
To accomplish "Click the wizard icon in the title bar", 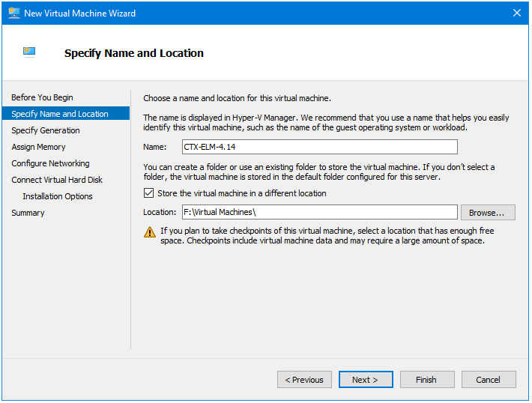I will [x=14, y=13].
